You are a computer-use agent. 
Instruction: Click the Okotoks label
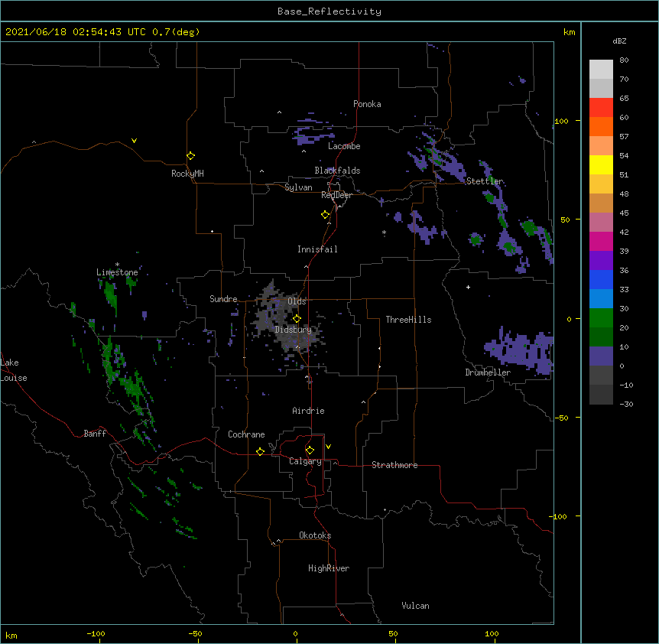point(315,535)
